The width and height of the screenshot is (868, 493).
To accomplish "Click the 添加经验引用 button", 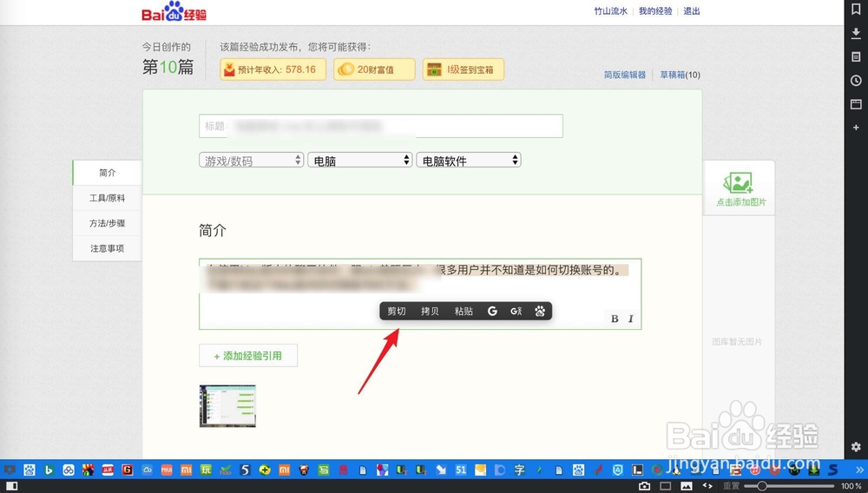I will click(248, 356).
